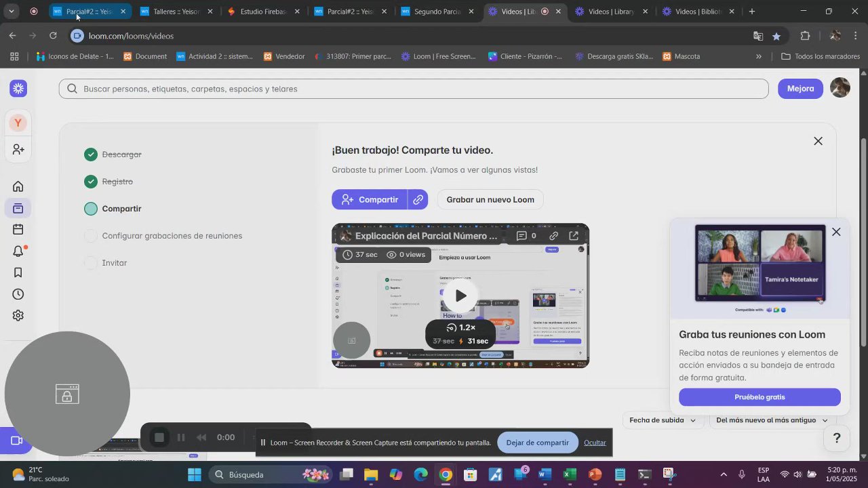The width and height of the screenshot is (868, 488).
Task: Click the Registro completed checkmark
Action: [x=91, y=182]
